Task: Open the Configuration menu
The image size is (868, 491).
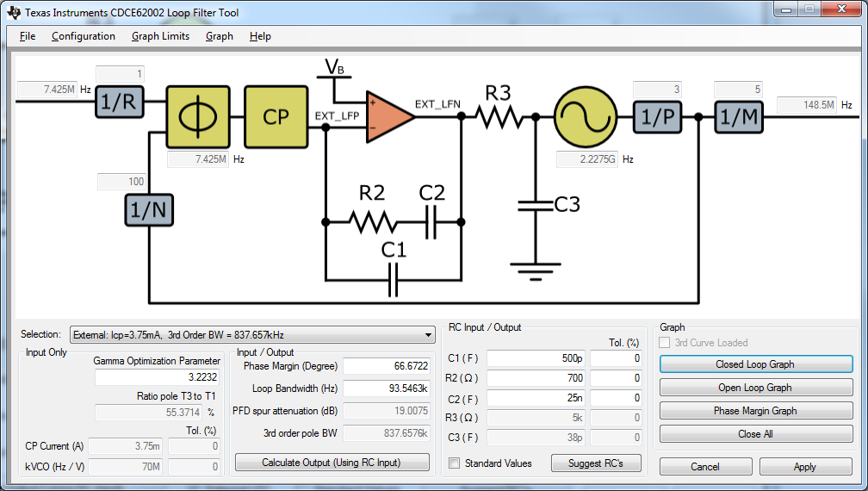Action: point(83,36)
